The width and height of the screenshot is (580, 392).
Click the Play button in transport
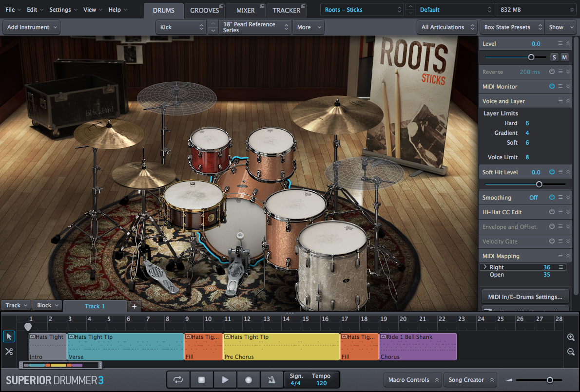[x=225, y=380]
